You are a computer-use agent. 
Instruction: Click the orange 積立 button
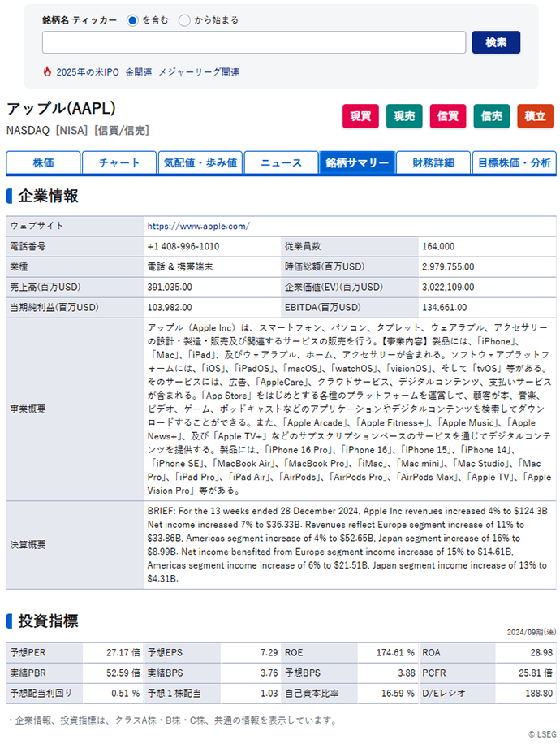535,116
